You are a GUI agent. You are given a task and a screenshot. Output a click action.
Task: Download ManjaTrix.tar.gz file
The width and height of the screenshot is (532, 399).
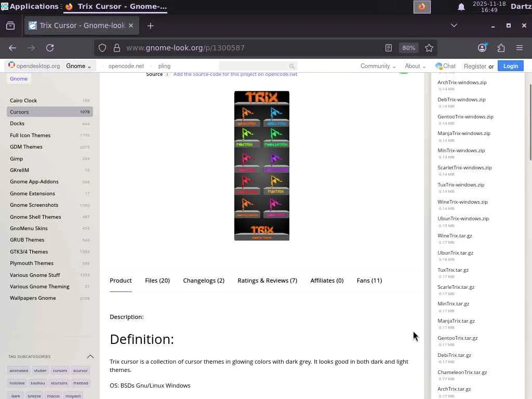pos(456,321)
